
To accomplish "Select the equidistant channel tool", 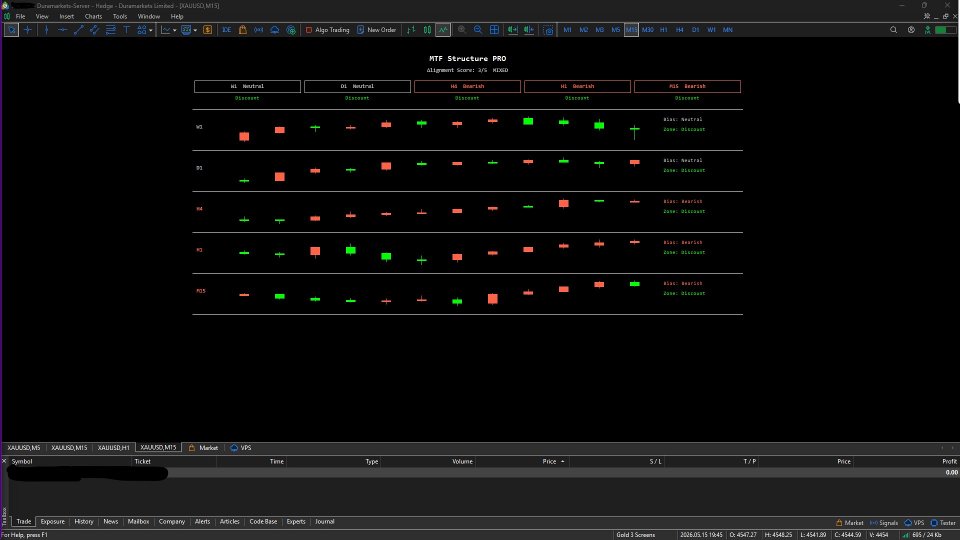I will point(94,29).
